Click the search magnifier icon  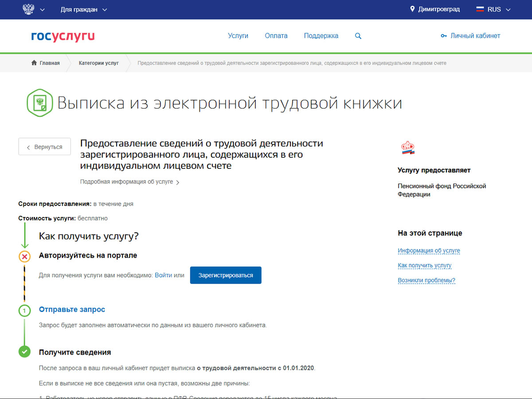point(358,36)
